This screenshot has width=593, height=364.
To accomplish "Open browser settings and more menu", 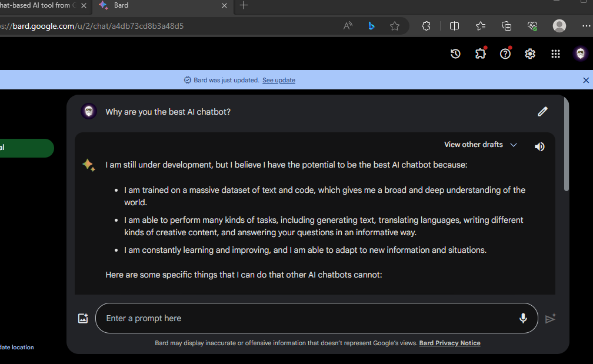I will click(586, 26).
